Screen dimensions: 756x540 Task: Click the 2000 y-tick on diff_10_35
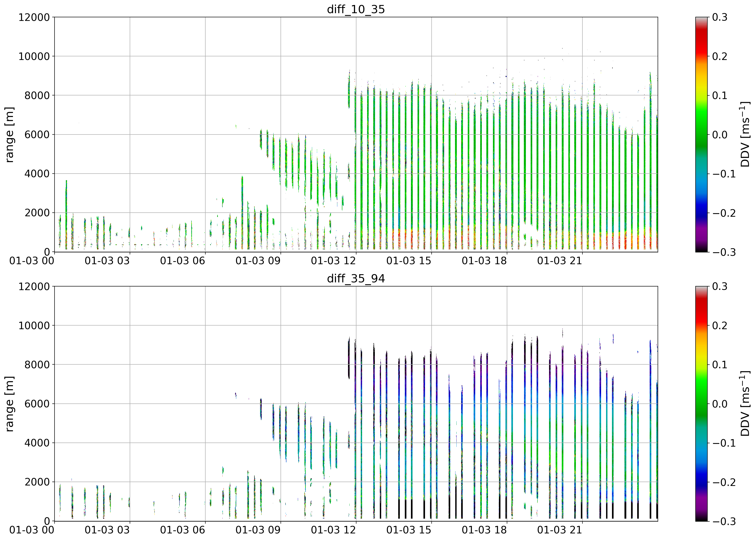point(37,213)
